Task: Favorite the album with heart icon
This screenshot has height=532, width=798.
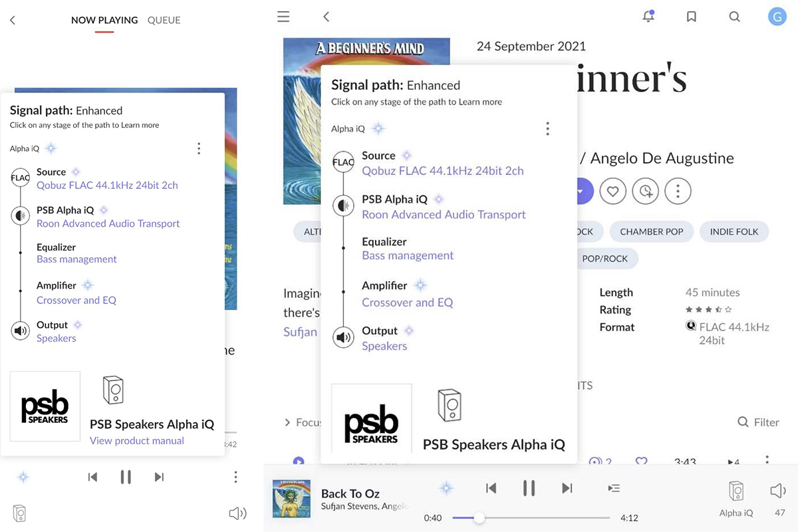Action: point(613,192)
